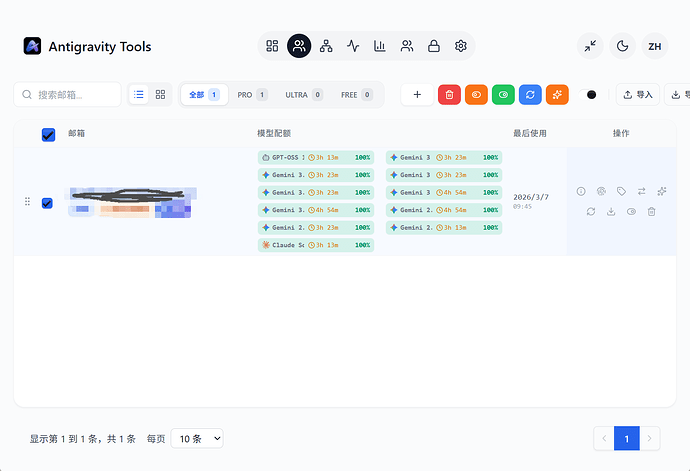Export this account via row download icon
Viewport: 690px width, 471px height.
tap(611, 212)
